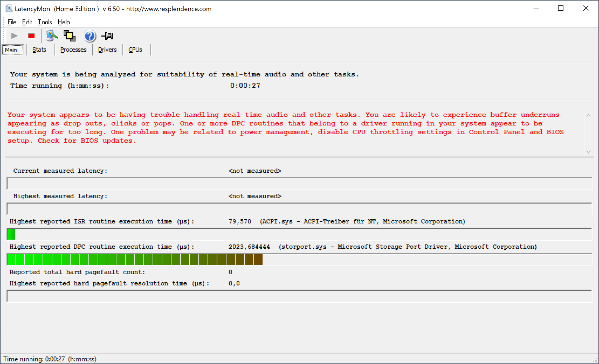The width and height of the screenshot is (599, 364).
Task: Maximize the LatencyMon window
Action: pyautogui.click(x=561, y=8)
